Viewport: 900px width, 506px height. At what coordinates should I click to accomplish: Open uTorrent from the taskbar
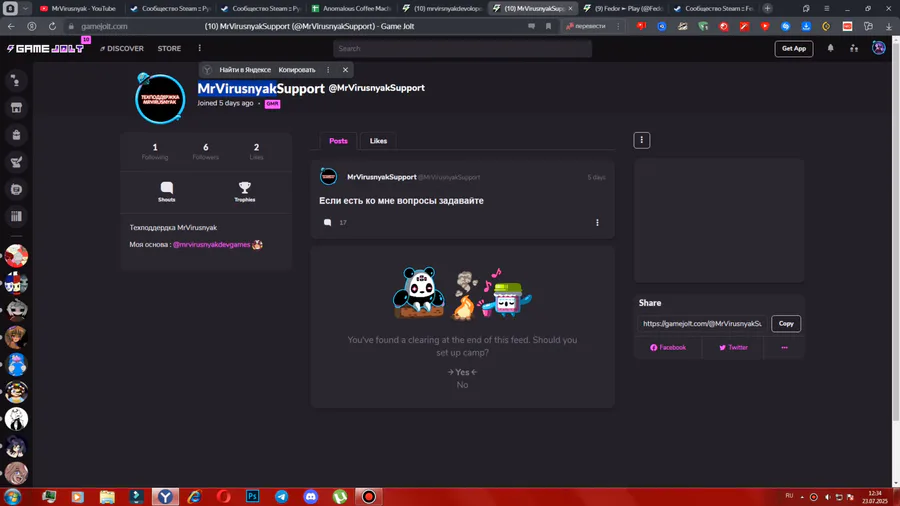[x=340, y=497]
